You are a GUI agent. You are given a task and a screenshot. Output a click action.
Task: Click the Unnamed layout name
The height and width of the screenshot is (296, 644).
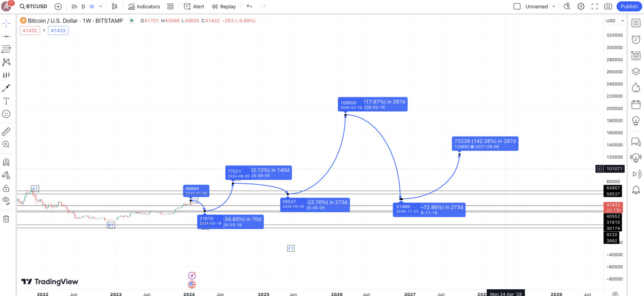coord(537,6)
